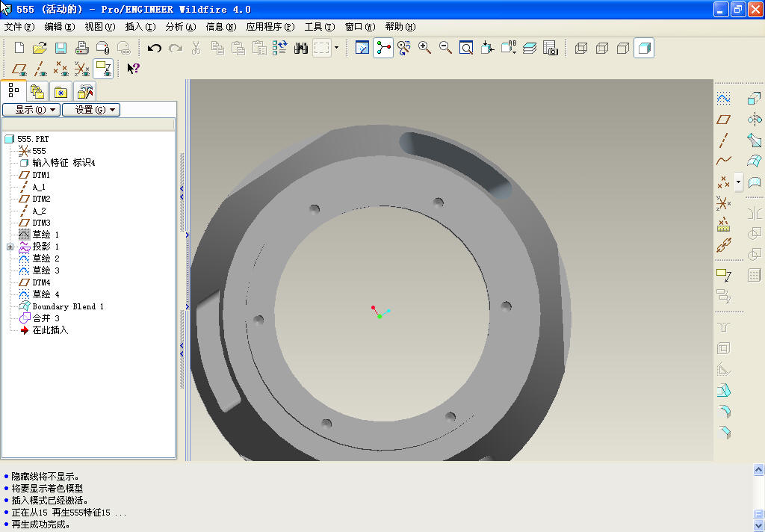765x532 pixels.
Task: Select Boundary Blend 1 in model tree
Action: 67,306
